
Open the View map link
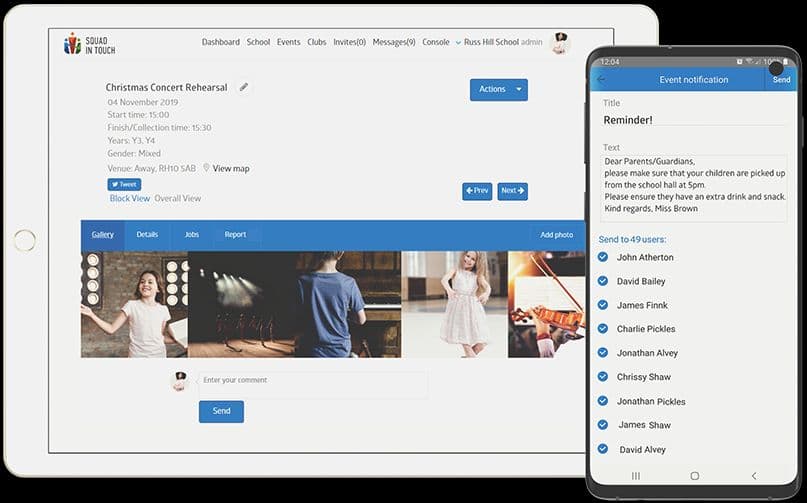pos(231,168)
